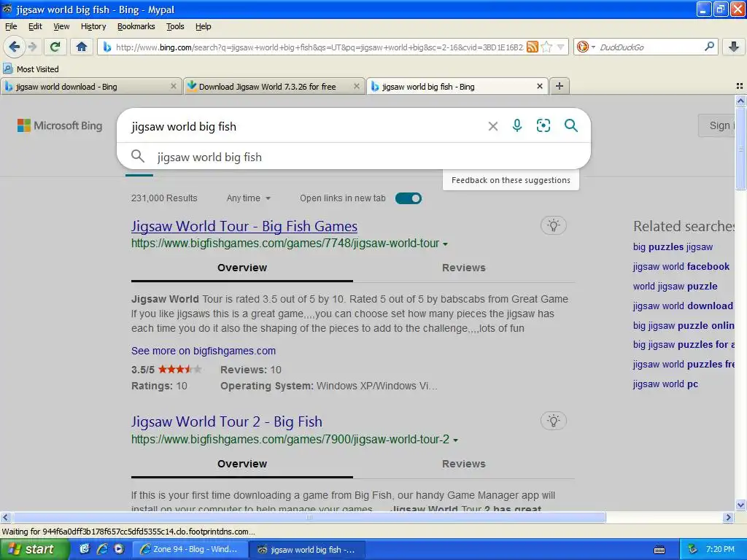Screen dimensions: 747x560
Task: Click the vertical scrollbar thumb
Action: [x=740, y=149]
